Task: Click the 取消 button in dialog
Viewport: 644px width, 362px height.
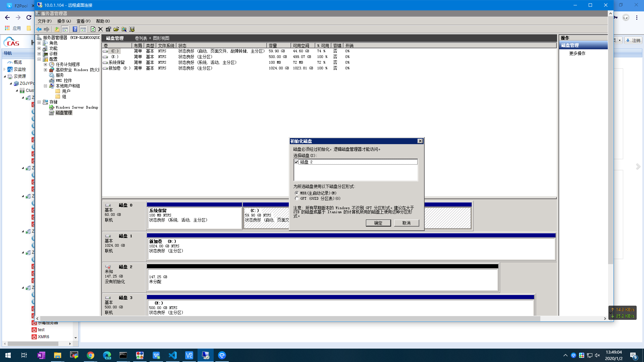Action: [406, 223]
